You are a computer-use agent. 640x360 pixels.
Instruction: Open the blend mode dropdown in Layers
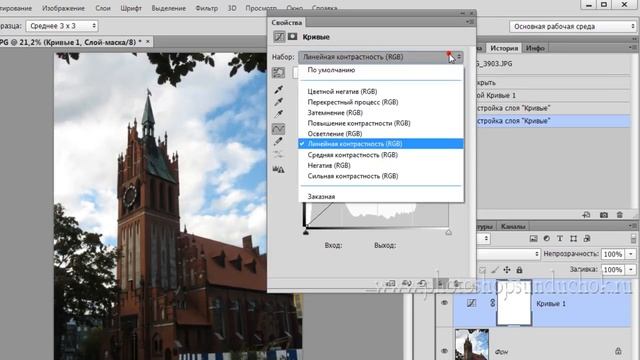[x=509, y=254]
